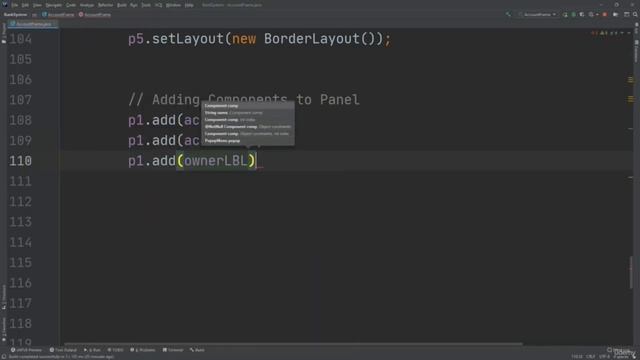Open the JavaFX Preview tool window
The width and height of the screenshot is (640, 360).
(27, 350)
